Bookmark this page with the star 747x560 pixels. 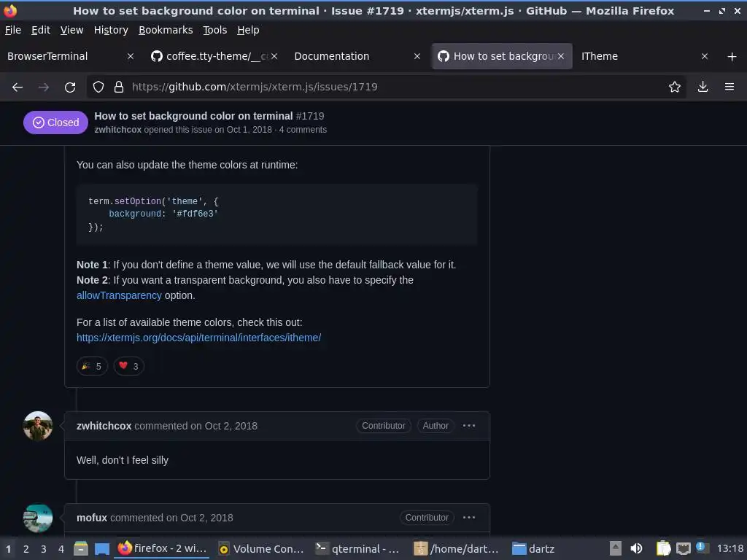(x=674, y=87)
